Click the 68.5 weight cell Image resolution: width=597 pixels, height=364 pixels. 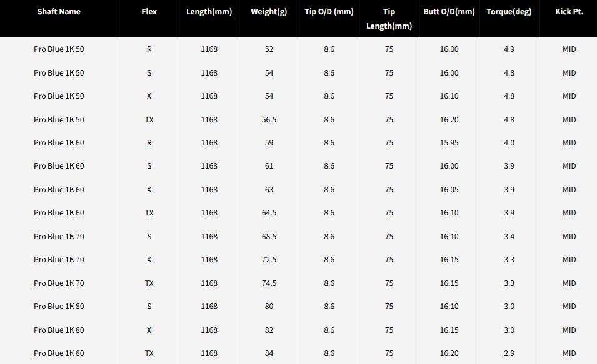(269, 237)
